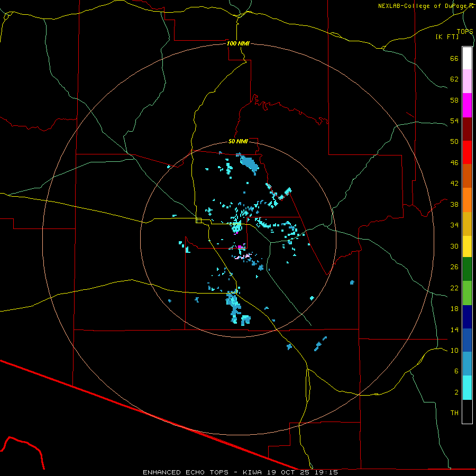Click the '46' legend value

click(x=454, y=163)
